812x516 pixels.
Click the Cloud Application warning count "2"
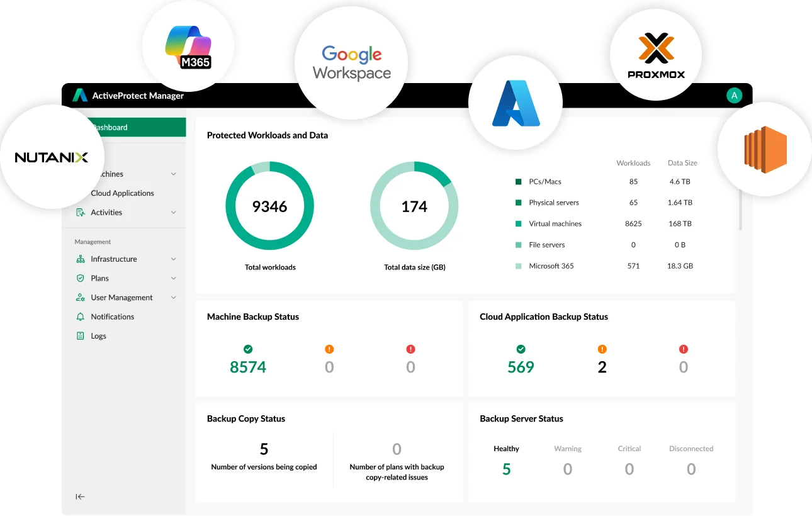[602, 367]
